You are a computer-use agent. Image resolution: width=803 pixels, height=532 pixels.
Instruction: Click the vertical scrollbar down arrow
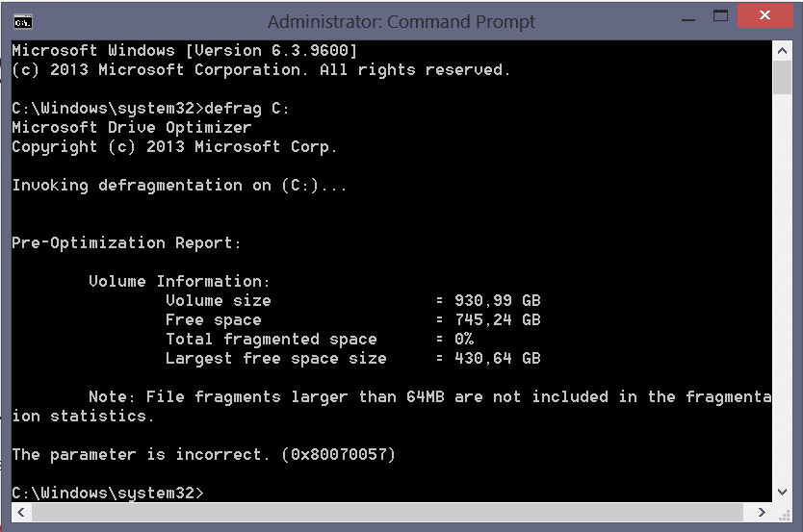pyautogui.click(x=782, y=493)
